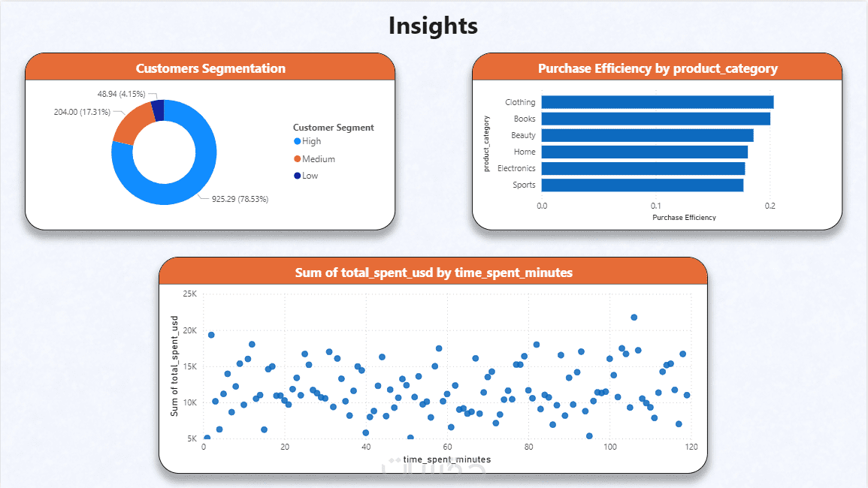Click the 204.00 (17.31%) data label
Screen dimensions: 868x488
[82, 112]
